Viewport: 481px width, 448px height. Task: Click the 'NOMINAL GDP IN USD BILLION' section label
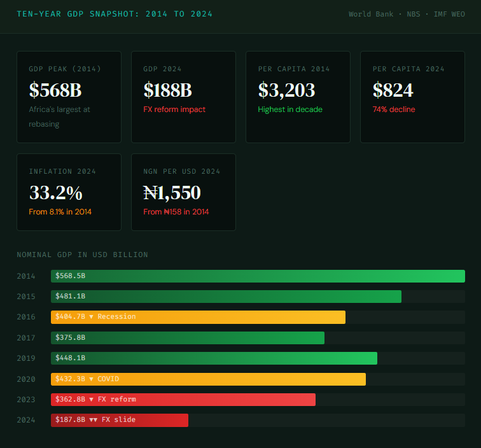pos(82,255)
